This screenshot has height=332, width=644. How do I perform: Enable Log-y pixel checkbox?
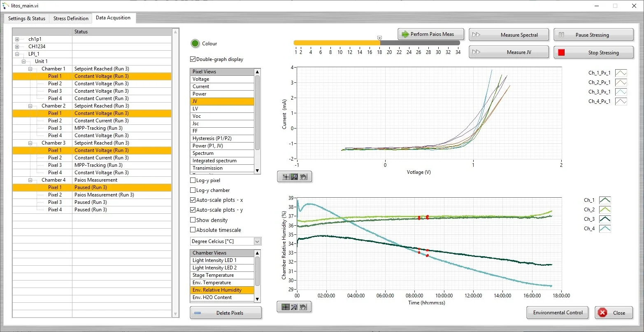pos(193,180)
